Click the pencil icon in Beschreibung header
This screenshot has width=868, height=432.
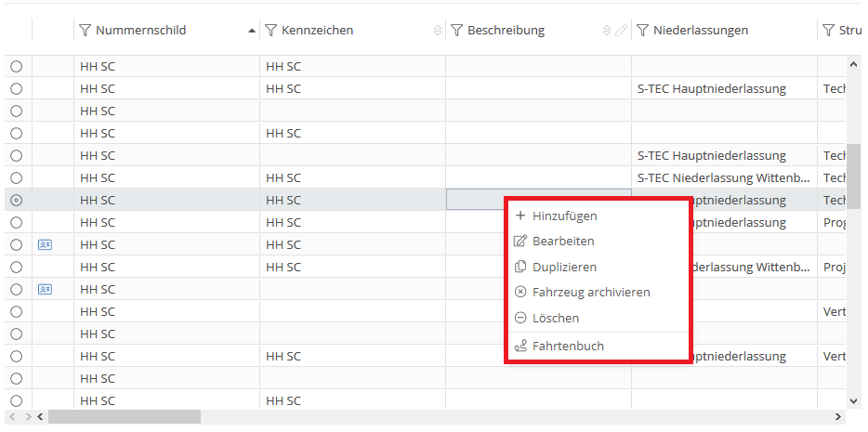(621, 31)
